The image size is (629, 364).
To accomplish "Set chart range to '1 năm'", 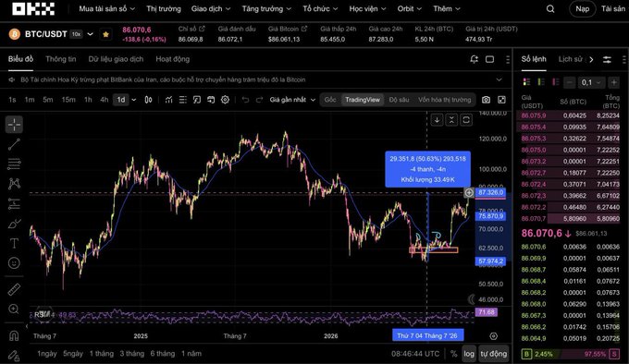I will click(x=191, y=354).
